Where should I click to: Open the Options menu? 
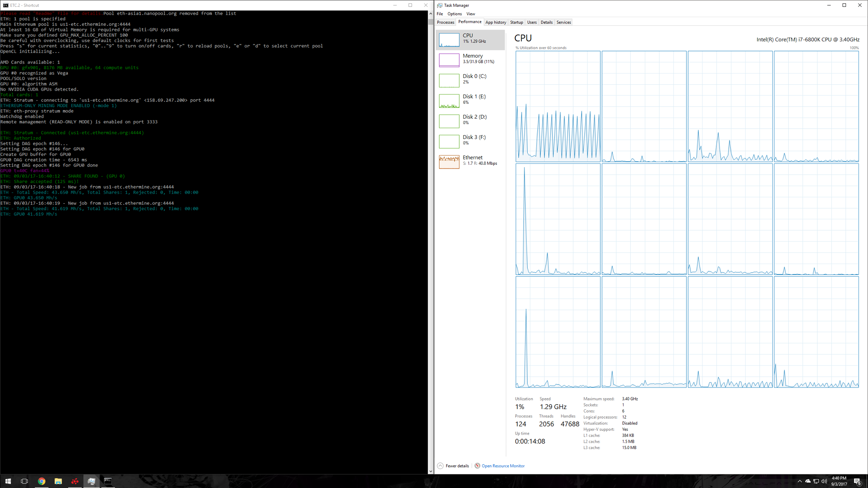point(454,14)
